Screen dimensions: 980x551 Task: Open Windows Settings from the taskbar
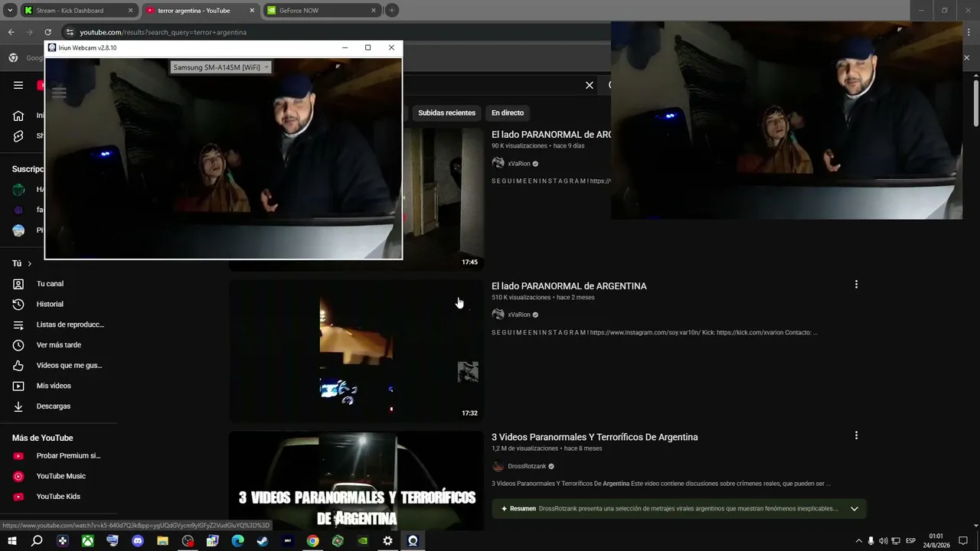pos(387,541)
